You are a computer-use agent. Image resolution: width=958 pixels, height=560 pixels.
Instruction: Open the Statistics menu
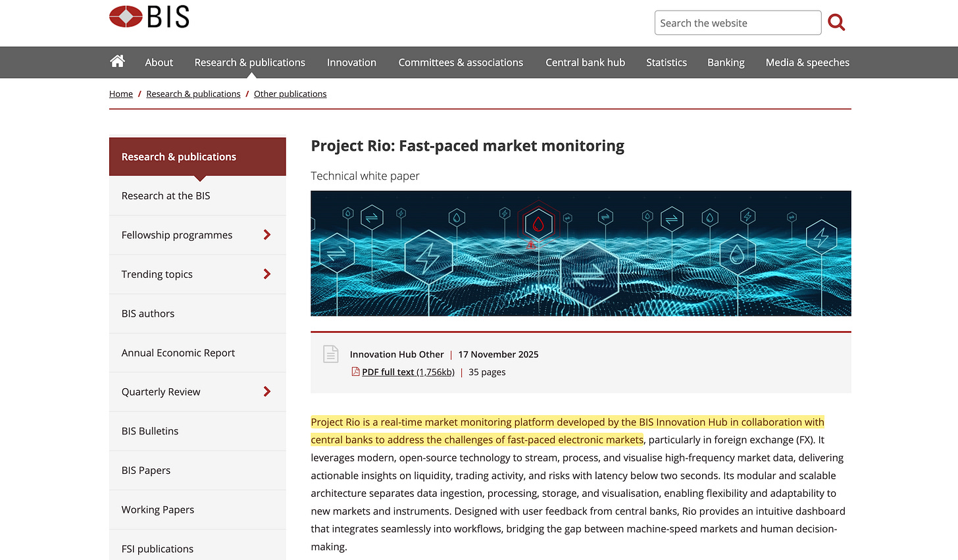click(667, 63)
